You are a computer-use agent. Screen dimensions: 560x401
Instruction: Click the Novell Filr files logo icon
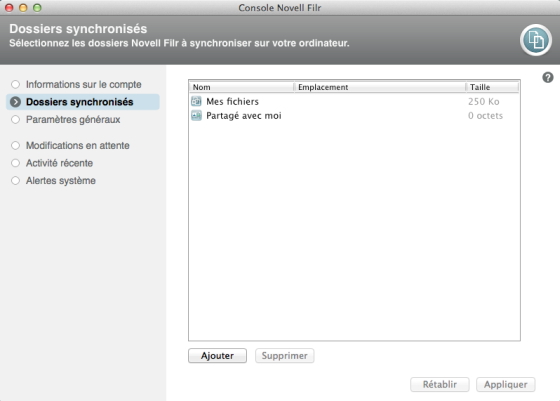[x=535, y=40]
